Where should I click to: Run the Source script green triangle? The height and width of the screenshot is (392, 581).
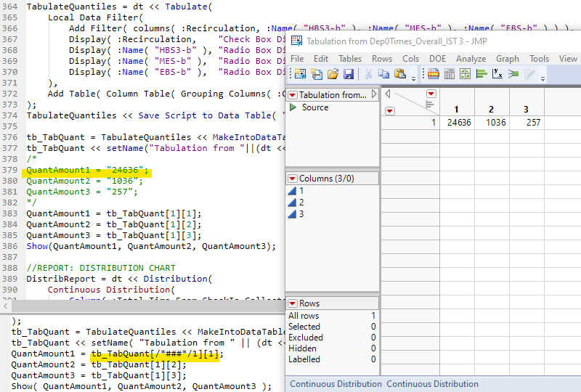coord(293,107)
